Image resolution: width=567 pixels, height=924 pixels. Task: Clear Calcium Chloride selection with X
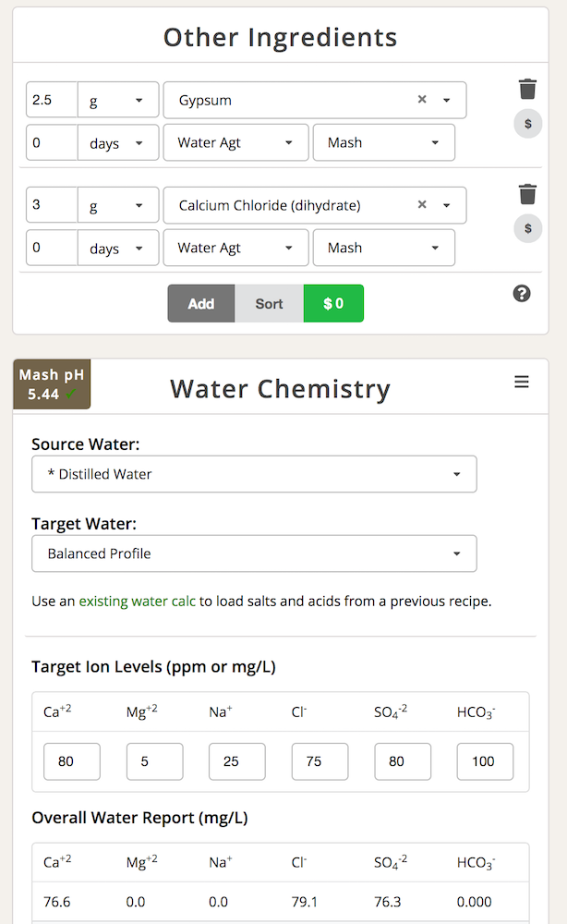click(422, 204)
